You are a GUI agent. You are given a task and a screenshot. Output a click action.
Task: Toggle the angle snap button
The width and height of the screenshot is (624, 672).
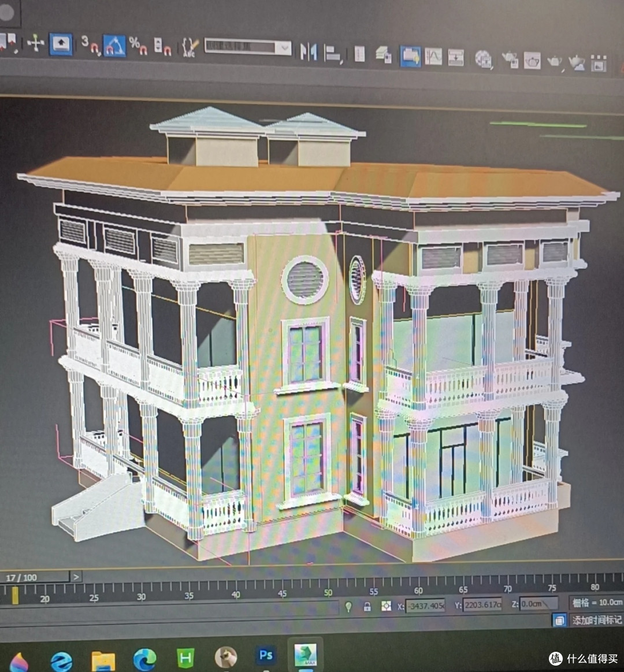tap(114, 46)
